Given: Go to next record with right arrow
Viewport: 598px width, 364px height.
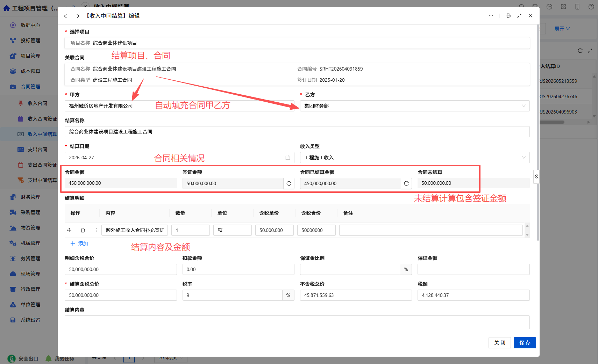Looking at the screenshot, I should coord(78,16).
